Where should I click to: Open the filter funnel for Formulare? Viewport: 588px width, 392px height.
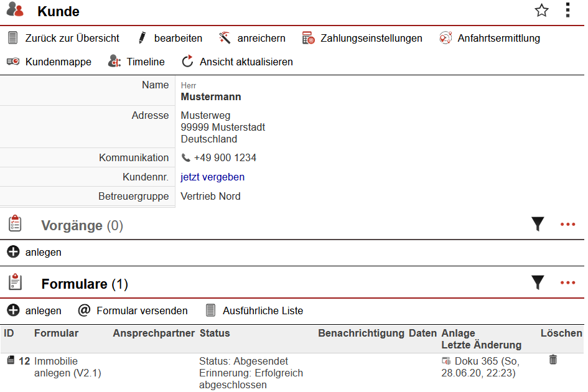(538, 282)
